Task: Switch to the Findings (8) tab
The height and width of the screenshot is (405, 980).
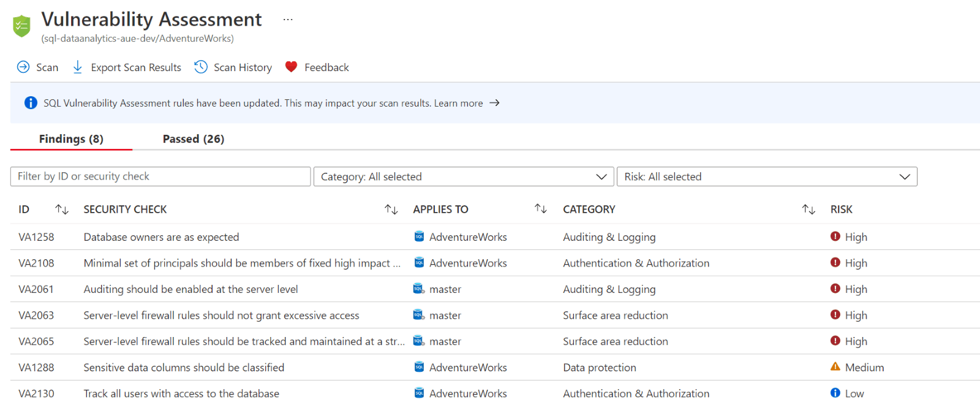Action: click(x=71, y=139)
